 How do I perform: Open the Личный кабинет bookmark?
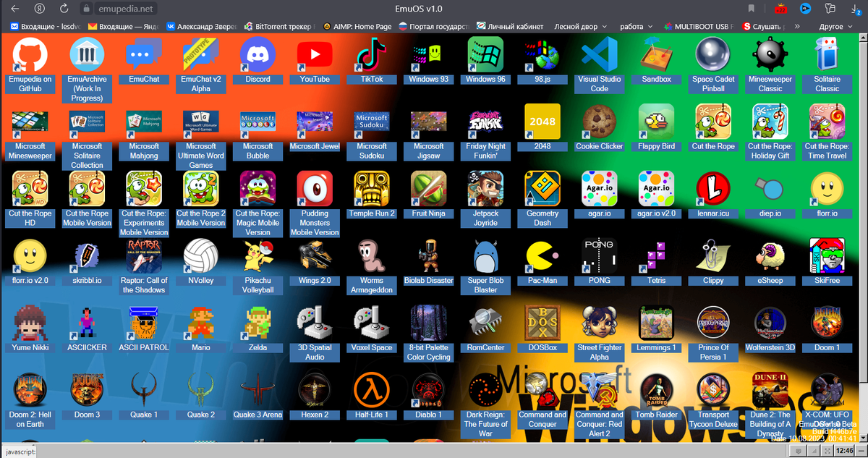point(509,26)
